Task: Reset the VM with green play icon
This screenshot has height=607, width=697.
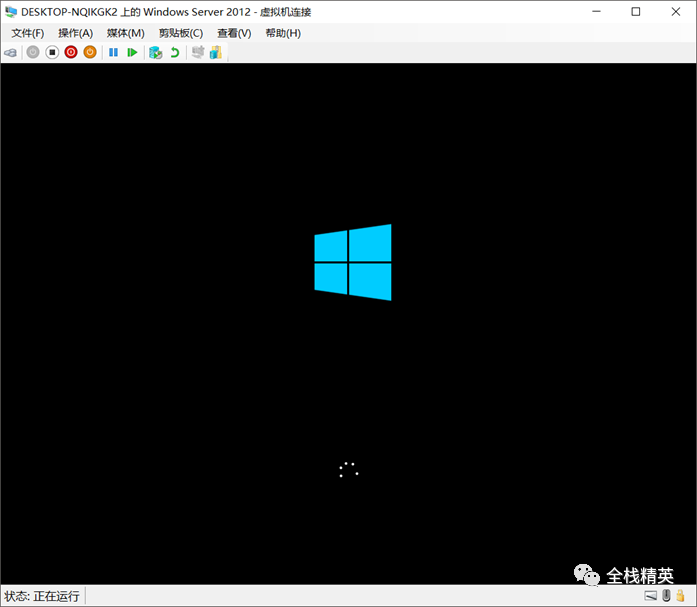Action: pyautogui.click(x=132, y=52)
